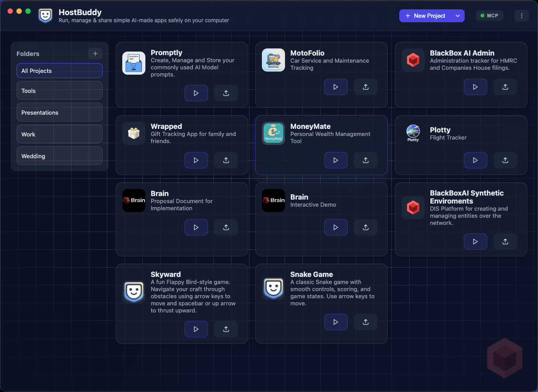538x392 pixels.
Task: Select the All Projects folder
Action: [x=60, y=71]
